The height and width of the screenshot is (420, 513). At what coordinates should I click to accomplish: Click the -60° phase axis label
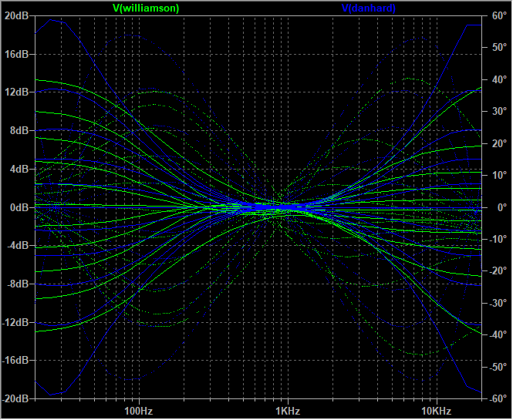pos(498,398)
